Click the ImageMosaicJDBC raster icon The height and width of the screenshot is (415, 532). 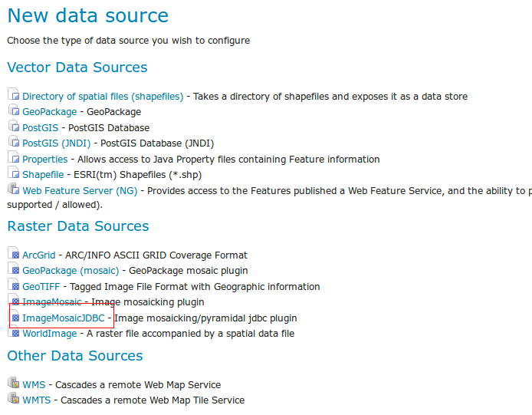14,316
